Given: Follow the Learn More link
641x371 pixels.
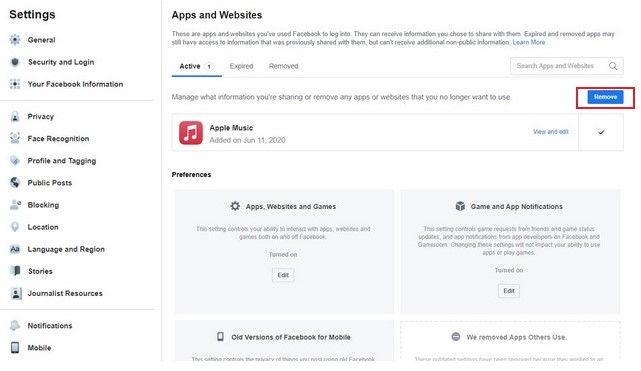Looking at the screenshot, I should pos(529,42).
